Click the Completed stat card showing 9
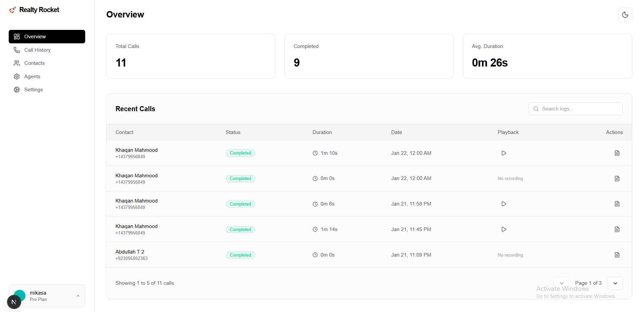 (x=369, y=56)
